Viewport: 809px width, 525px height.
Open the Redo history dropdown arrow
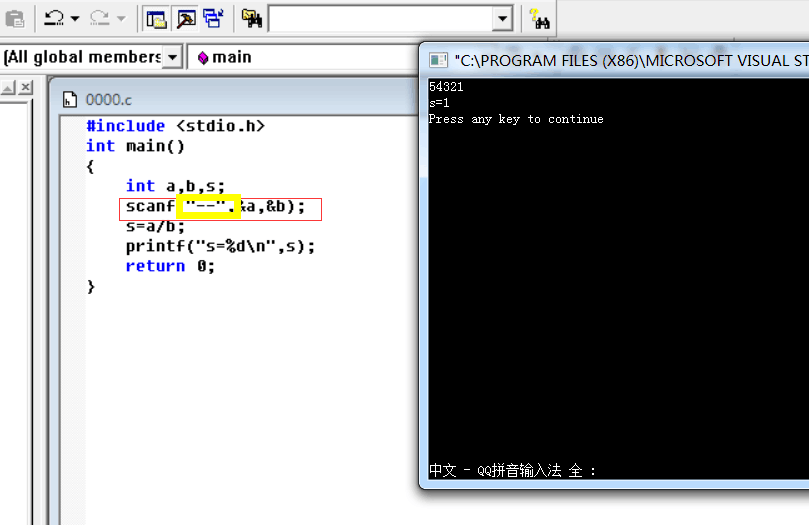point(121,19)
